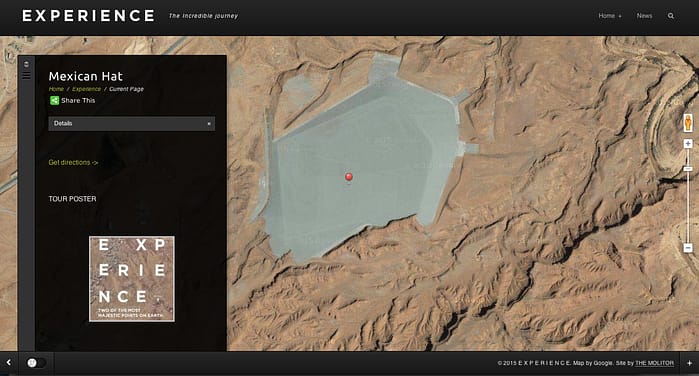Visit THE MOLITOR site link in footer
The width and height of the screenshot is (699, 376).
point(654,363)
